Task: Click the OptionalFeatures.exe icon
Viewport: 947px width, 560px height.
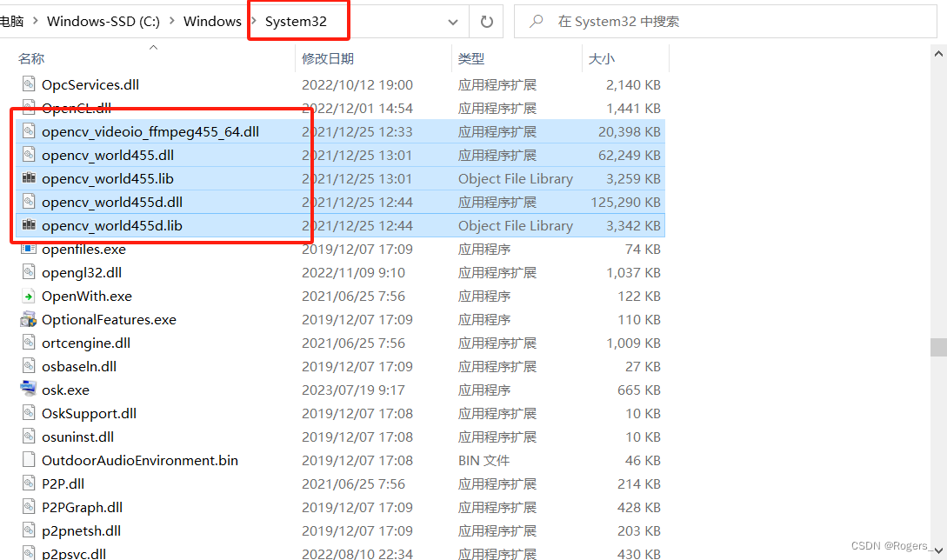Action: [x=28, y=319]
